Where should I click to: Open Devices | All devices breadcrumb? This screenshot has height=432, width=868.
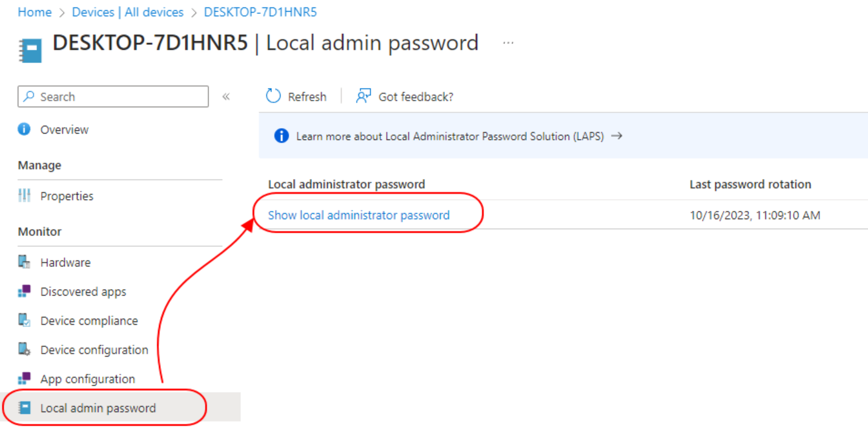click(127, 12)
